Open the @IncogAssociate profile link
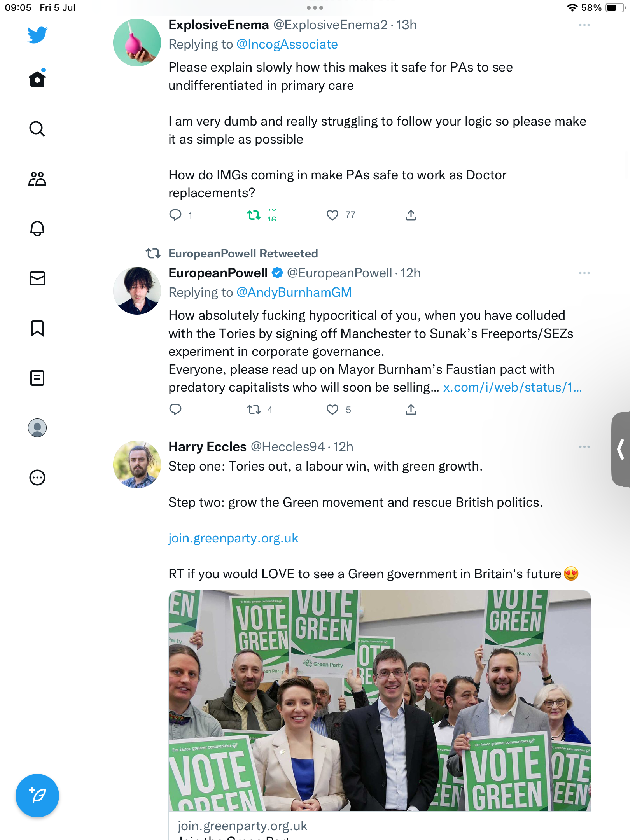Image resolution: width=630 pixels, height=840 pixels. (x=287, y=44)
